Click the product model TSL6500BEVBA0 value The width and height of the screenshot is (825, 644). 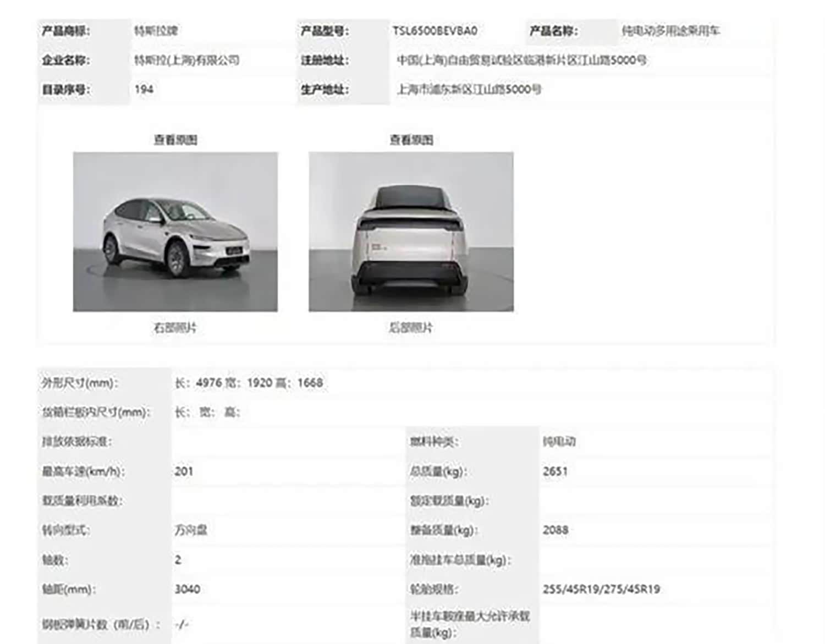point(435,31)
